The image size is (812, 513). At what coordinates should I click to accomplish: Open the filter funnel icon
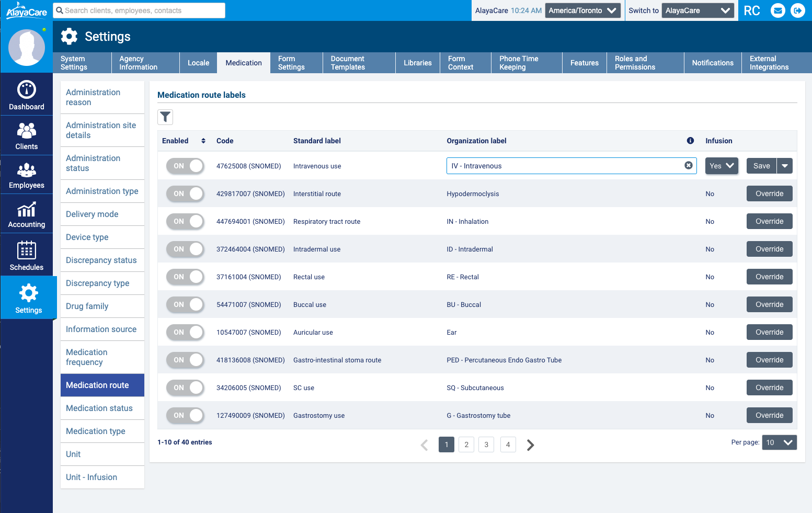pyautogui.click(x=165, y=117)
